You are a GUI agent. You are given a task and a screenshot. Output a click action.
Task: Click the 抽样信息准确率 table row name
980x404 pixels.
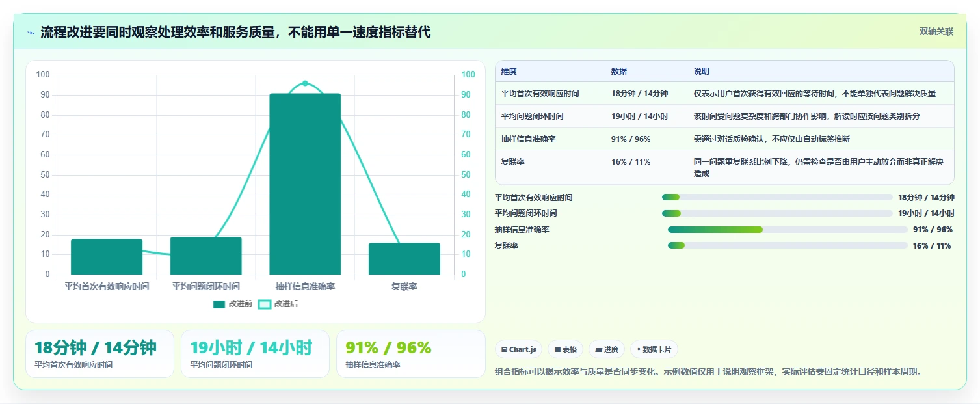(528, 139)
